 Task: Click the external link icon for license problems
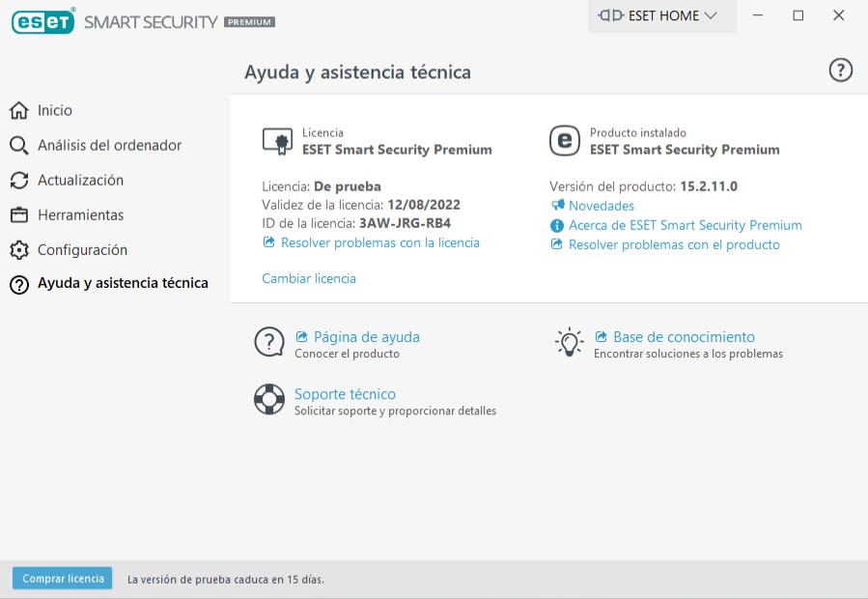pyautogui.click(x=269, y=242)
